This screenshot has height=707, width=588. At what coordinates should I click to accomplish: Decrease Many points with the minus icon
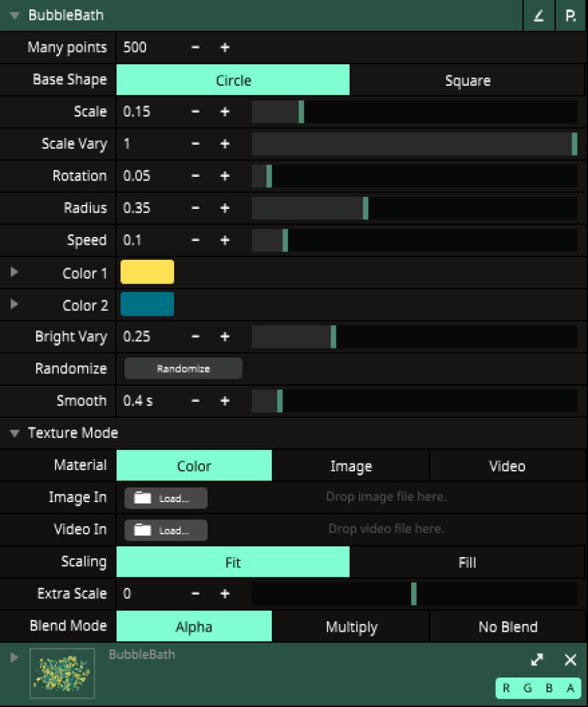196,48
